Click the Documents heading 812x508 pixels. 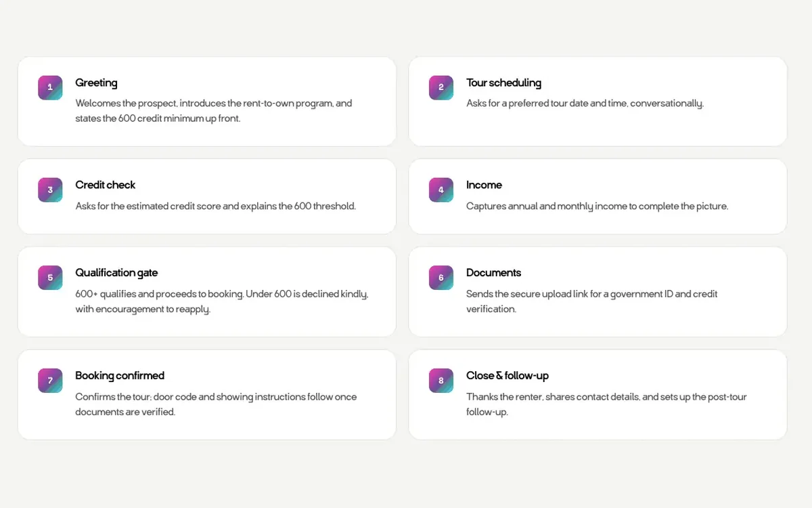click(493, 273)
